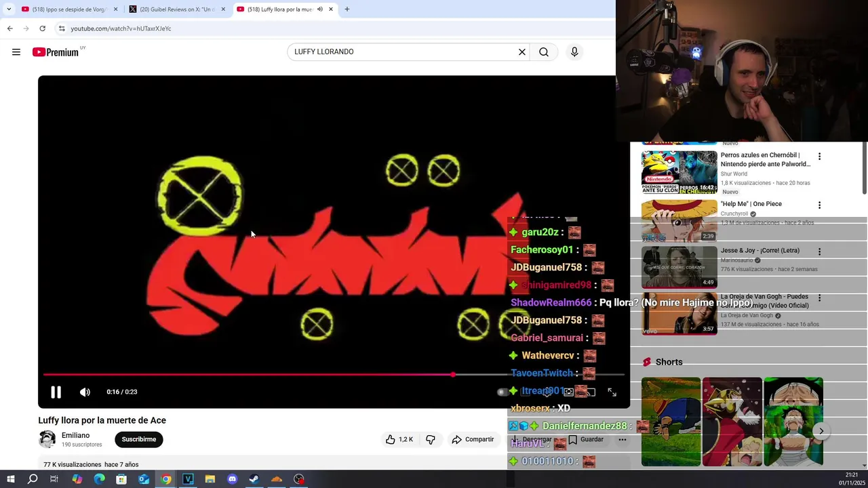Go back in browser history
This screenshot has height=488, width=868.
pyautogui.click(x=10, y=28)
